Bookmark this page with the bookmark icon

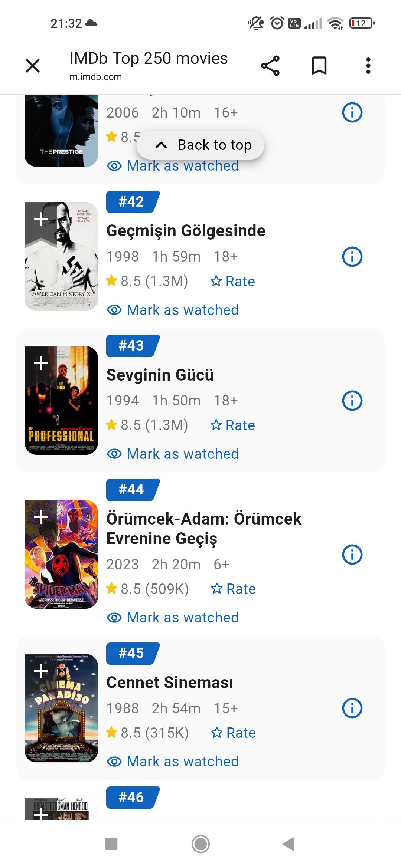(319, 66)
